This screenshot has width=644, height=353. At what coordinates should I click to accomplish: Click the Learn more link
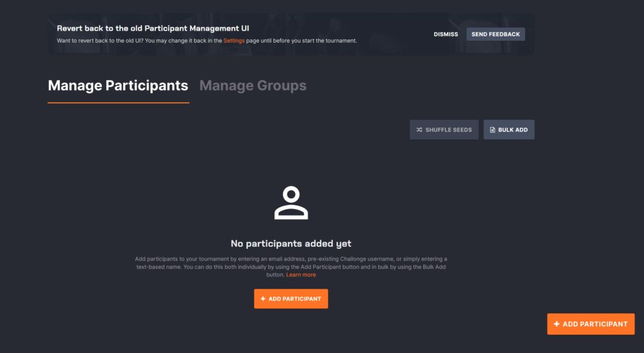pos(301,274)
